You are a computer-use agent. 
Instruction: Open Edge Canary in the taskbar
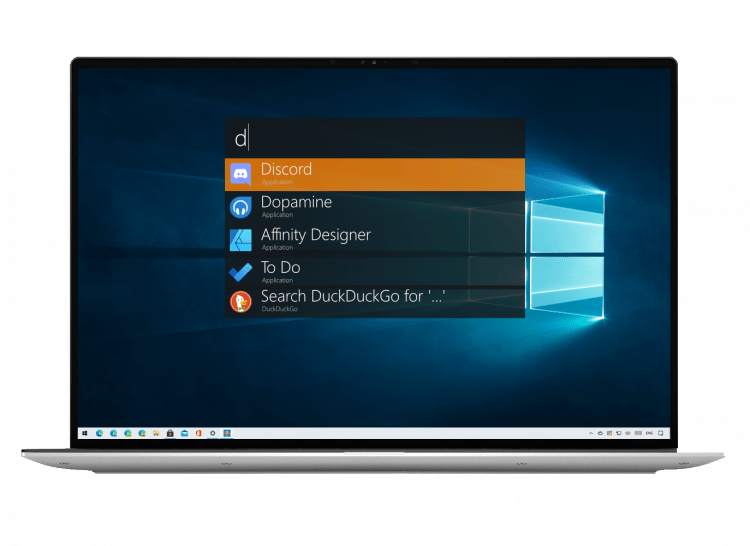click(142, 433)
